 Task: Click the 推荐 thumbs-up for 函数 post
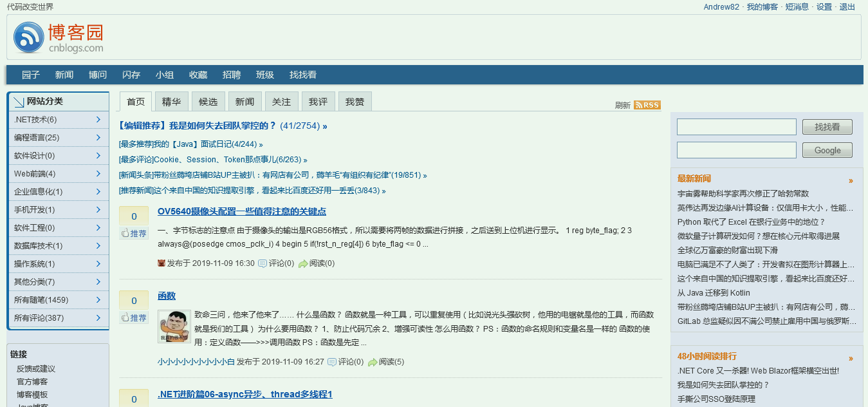134,317
